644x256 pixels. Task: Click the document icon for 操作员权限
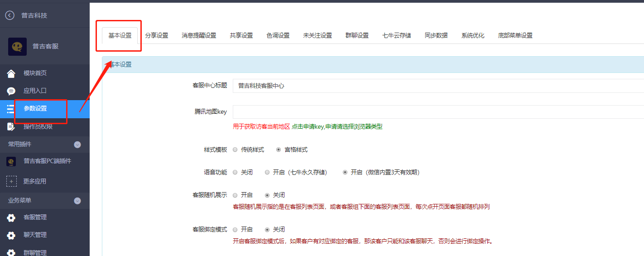pyautogui.click(x=11, y=126)
